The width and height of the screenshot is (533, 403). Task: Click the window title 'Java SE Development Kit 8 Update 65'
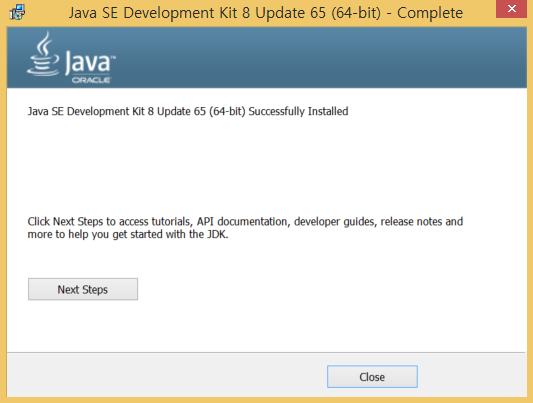pos(265,13)
